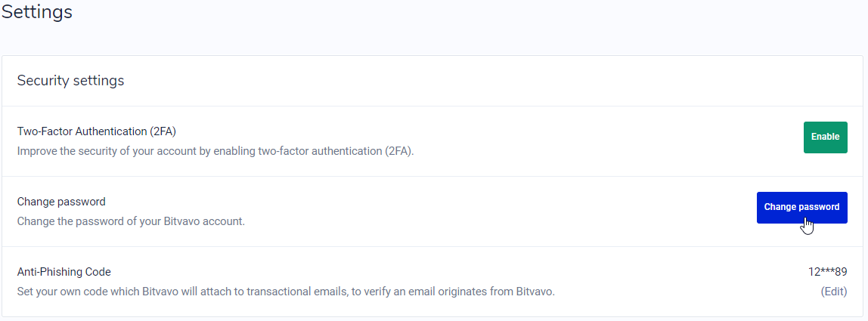
Task: Click the blue Change password button
Action: (801, 208)
